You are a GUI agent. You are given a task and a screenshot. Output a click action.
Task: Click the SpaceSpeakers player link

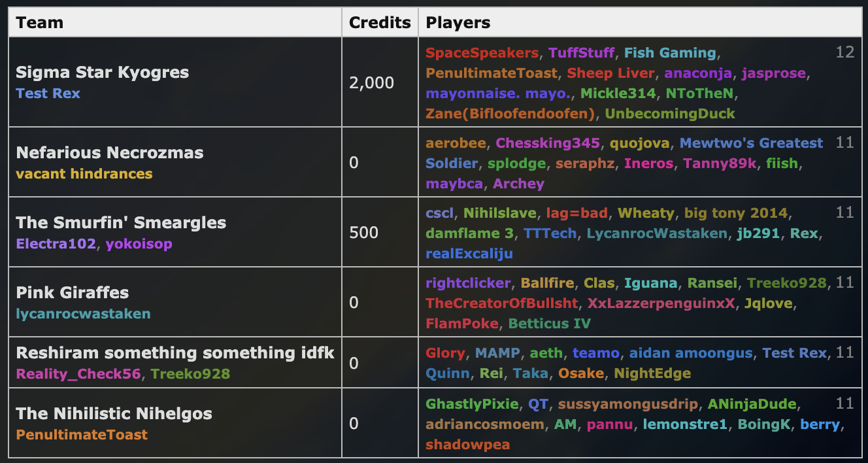tap(482, 53)
